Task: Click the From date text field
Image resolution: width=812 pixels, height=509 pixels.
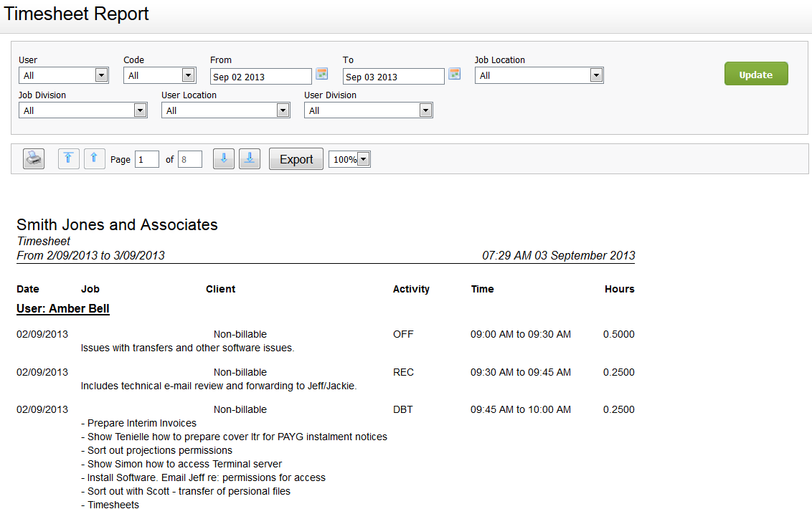Action: click(261, 77)
